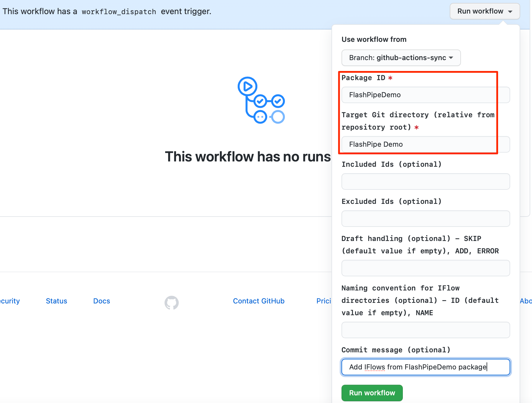Select the Package ID input containing FlashPipeDemo
The height and width of the screenshot is (403, 532).
[x=426, y=95]
